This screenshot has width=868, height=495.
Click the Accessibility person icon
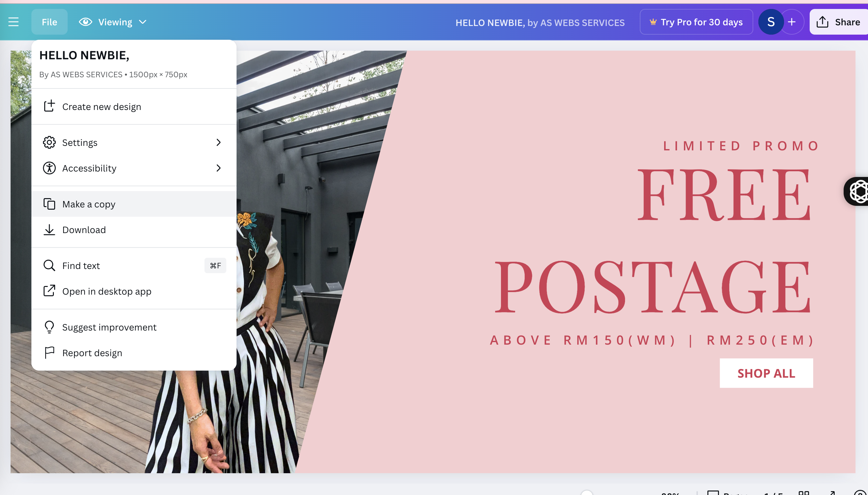(49, 168)
